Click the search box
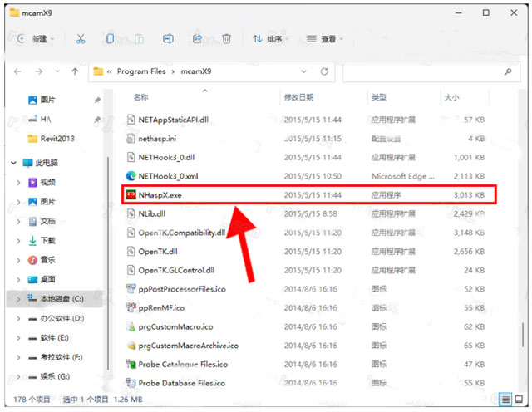This screenshot has width=532, height=412. (x=431, y=71)
